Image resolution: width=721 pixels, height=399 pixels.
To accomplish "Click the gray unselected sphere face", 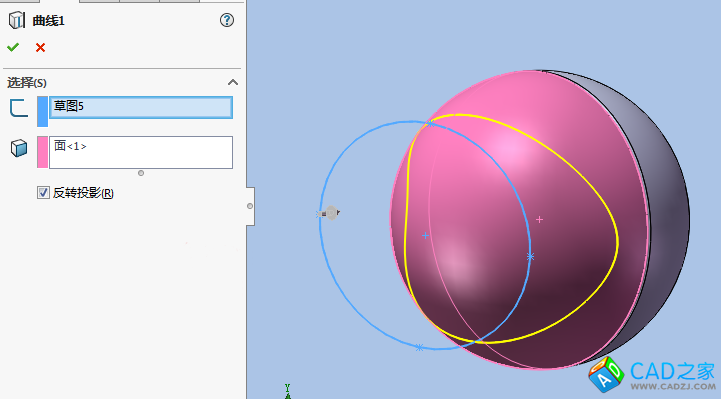I will click(669, 221).
